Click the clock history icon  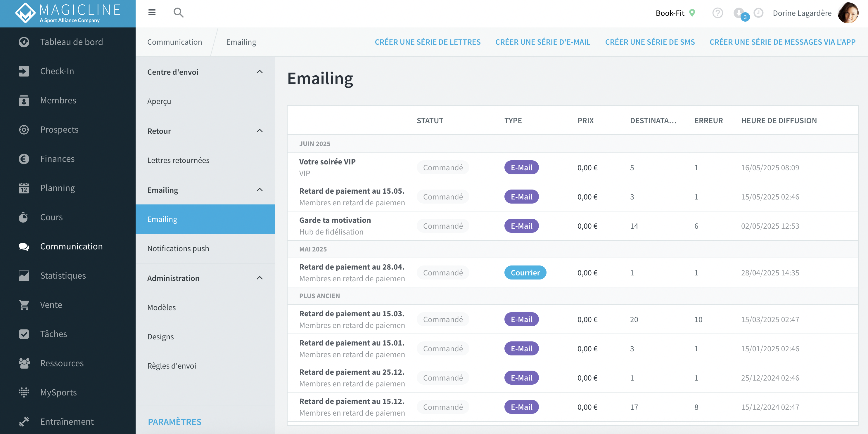coord(758,13)
